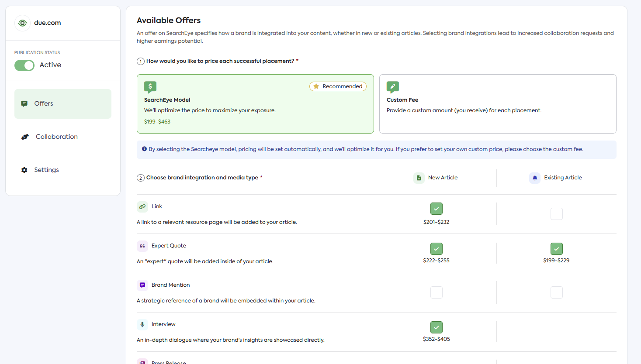This screenshot has width=641, height=364.
Task: Click the 'How would you like to price' question
Action: pyautogui.click(x=220, y=61)
